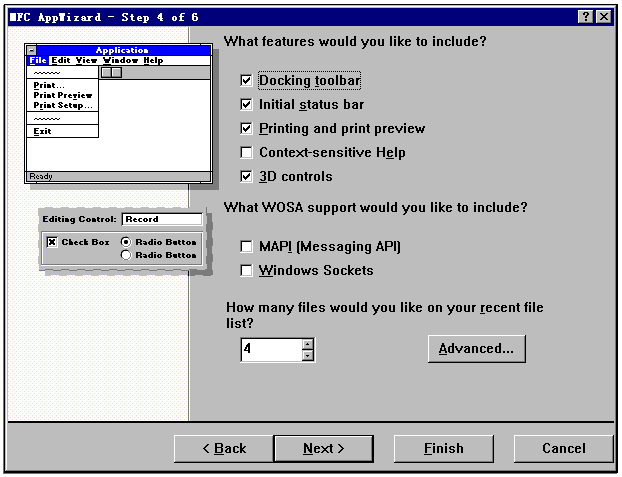Check the Windows Sockets option
This screenshot has width=622, height=477.
point(246,271)
